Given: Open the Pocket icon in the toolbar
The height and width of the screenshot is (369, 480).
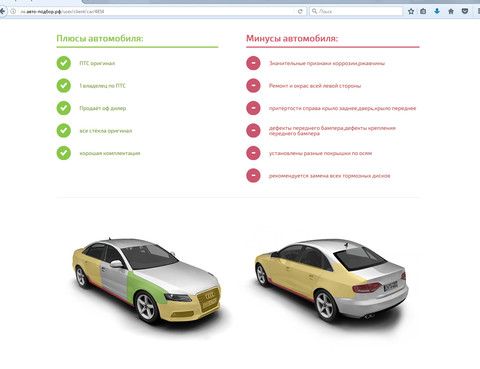Looking at the screenshot, I should (465, 11).
